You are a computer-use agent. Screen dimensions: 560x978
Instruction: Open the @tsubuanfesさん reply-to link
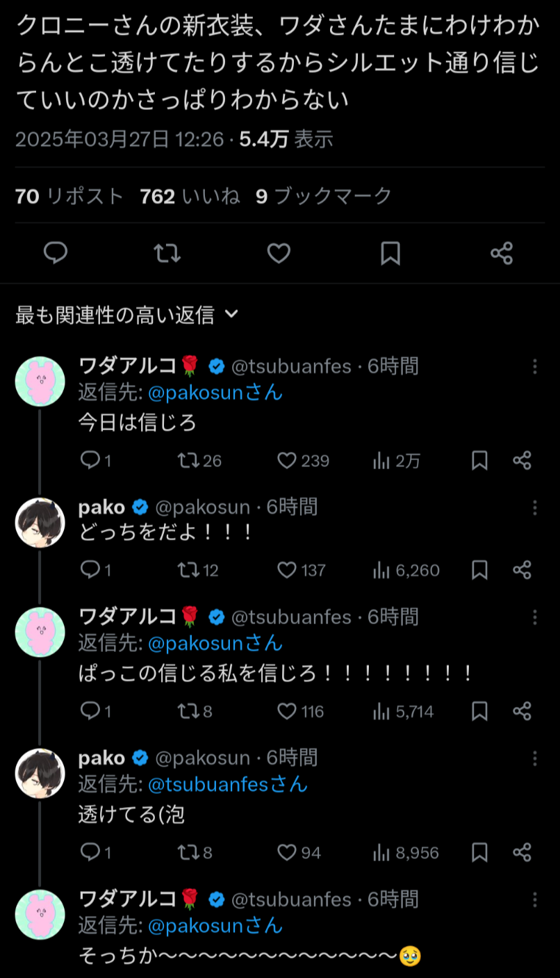(227, 785)
